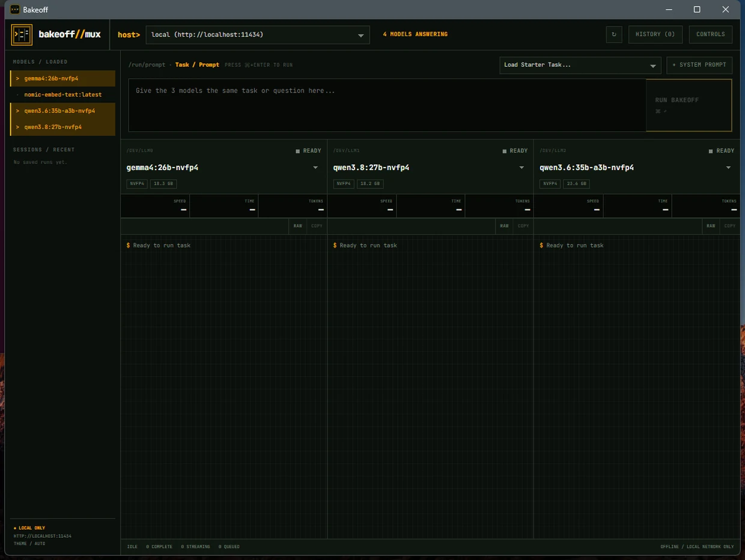Screen dimensions: 745x560
Task: Click the MODELS / LOADED heading
Action: point(40,62)
